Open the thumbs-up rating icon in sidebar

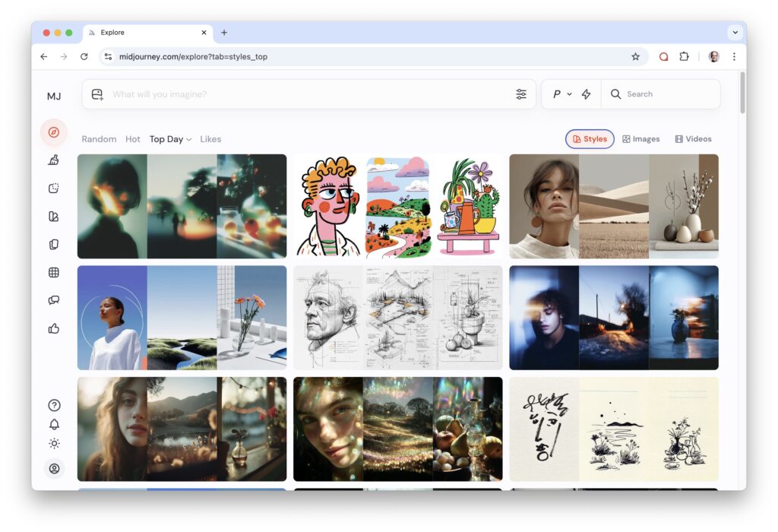[53, 329]
